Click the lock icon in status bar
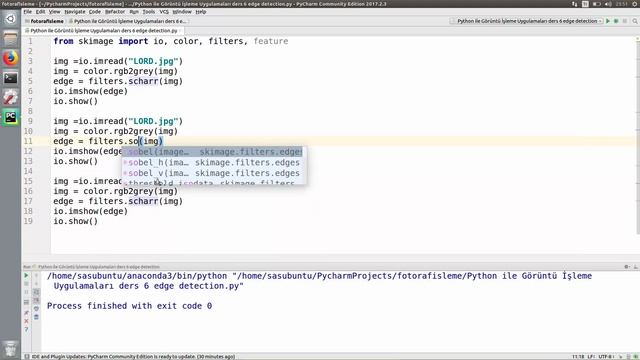Image resolution: width=640 pixels, height=360 pixels. (x=621, y=356)
